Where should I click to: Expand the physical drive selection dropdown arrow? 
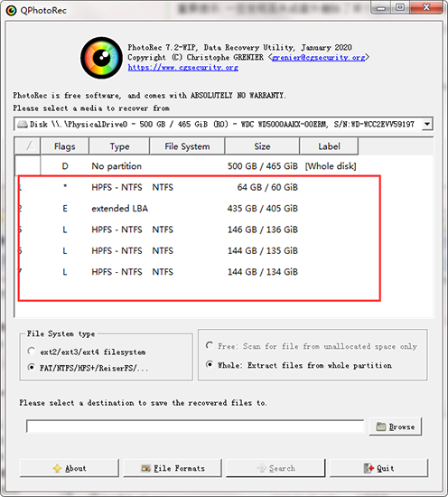(427, 124)
